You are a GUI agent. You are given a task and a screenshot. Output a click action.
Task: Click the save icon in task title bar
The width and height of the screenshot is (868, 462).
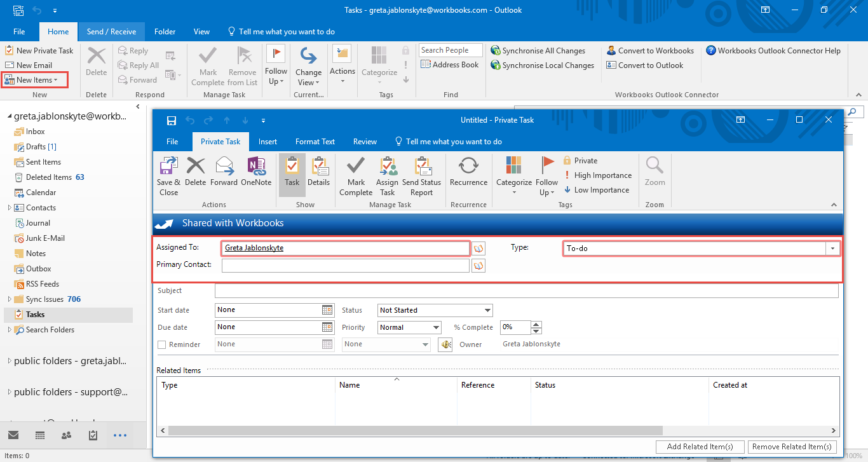point(171,120)
